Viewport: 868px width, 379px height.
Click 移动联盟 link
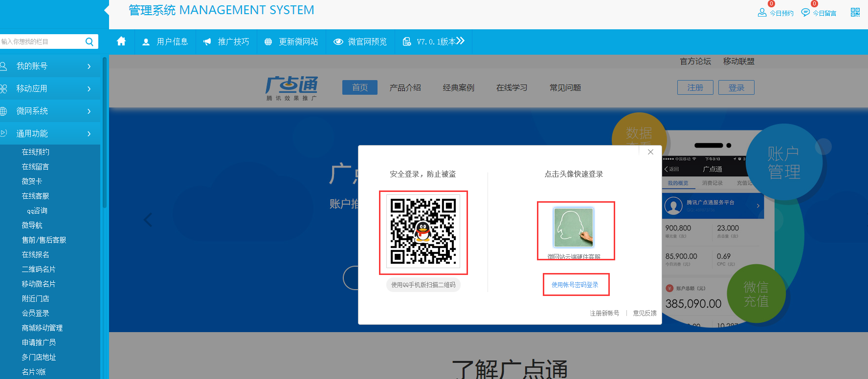point(739,61)
